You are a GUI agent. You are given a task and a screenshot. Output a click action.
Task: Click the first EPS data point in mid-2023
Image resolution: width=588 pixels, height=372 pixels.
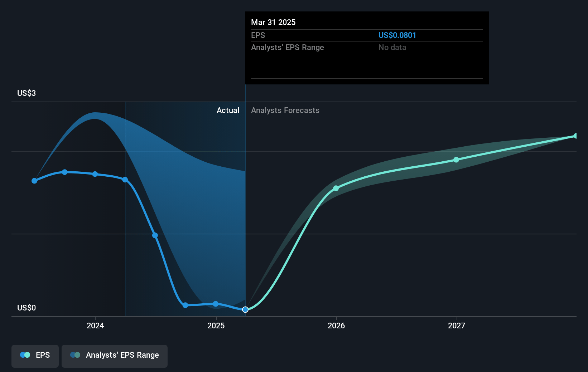click(x=34, y=181)
